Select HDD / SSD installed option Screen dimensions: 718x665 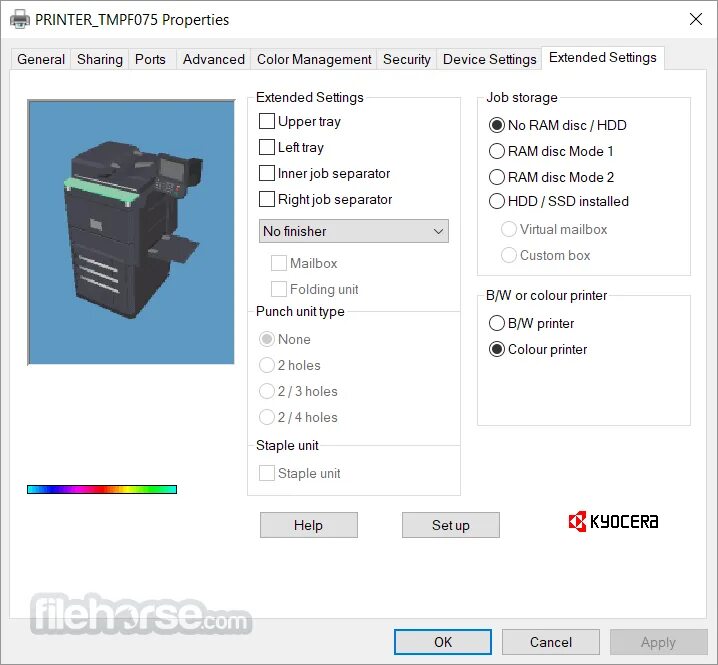coord(497,202)
